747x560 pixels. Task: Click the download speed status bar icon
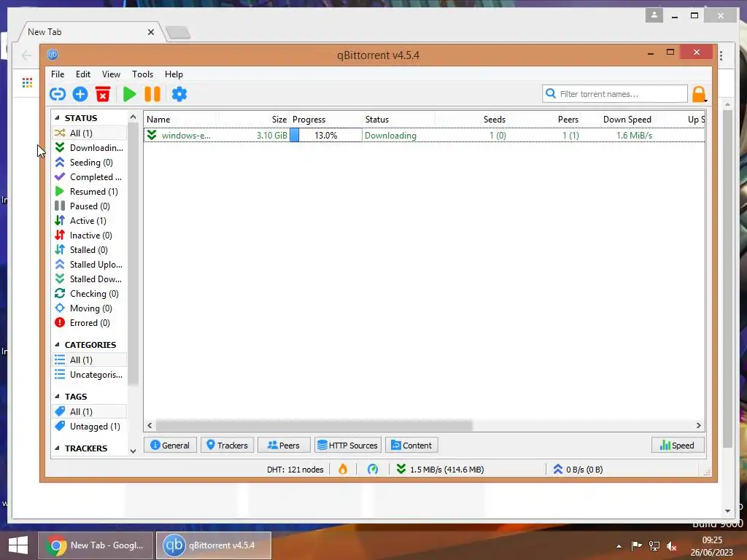[401, 470]
